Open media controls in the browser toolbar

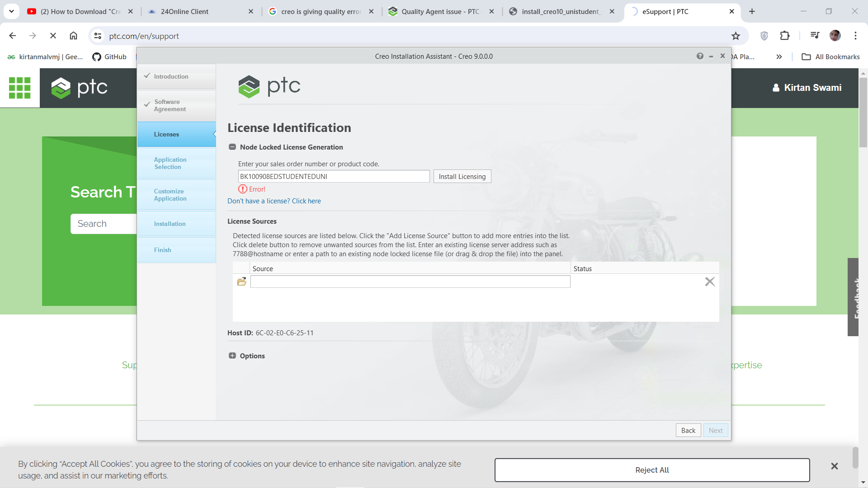[814, 36]
